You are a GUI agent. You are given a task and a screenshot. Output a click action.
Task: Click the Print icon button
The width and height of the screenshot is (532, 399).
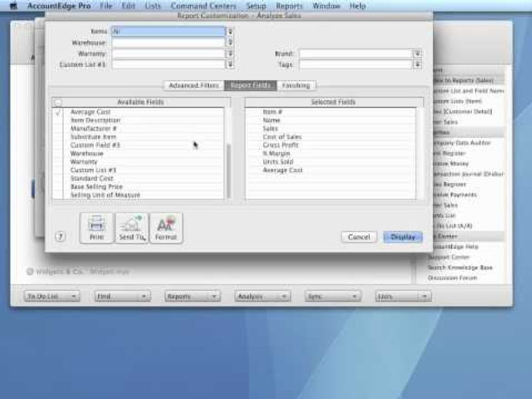click(x=96, y=228)
